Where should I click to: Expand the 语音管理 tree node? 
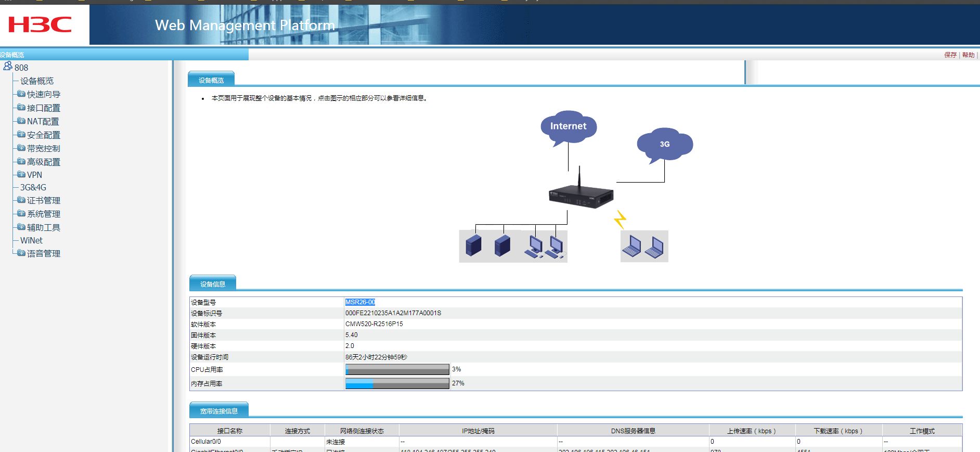pyautogui.click(x=21, y=253)
